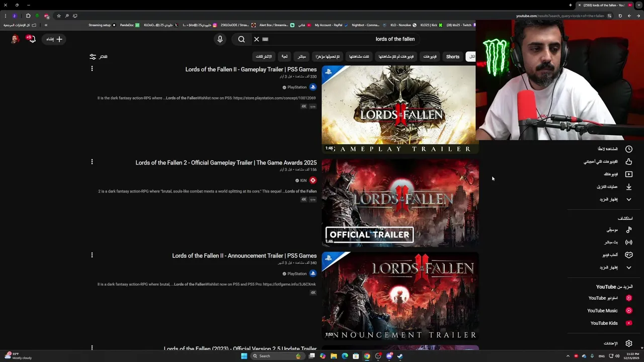Expand hidden bookmarks overflow chevron

pyautogui.click(x=46, y=25)
